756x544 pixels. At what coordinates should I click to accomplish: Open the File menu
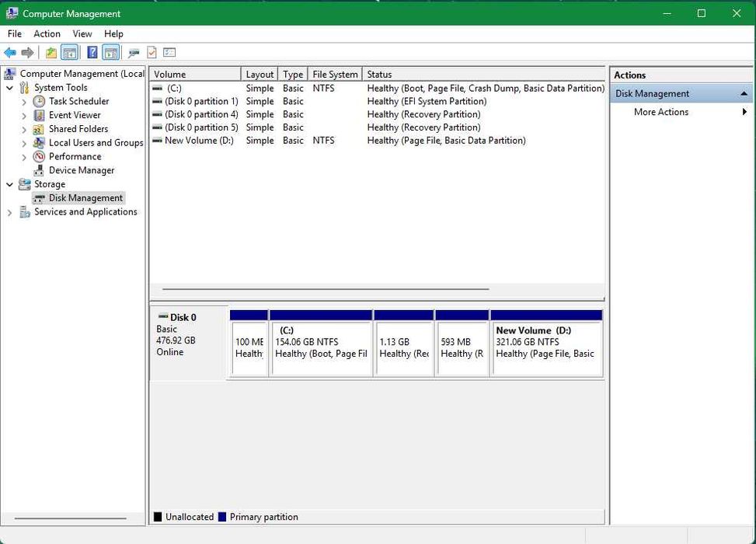[15, 33]
